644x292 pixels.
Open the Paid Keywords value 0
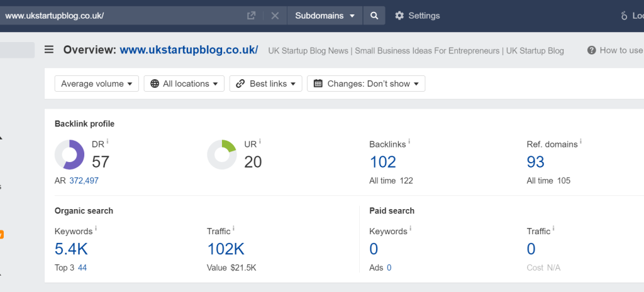pos(374,249)
